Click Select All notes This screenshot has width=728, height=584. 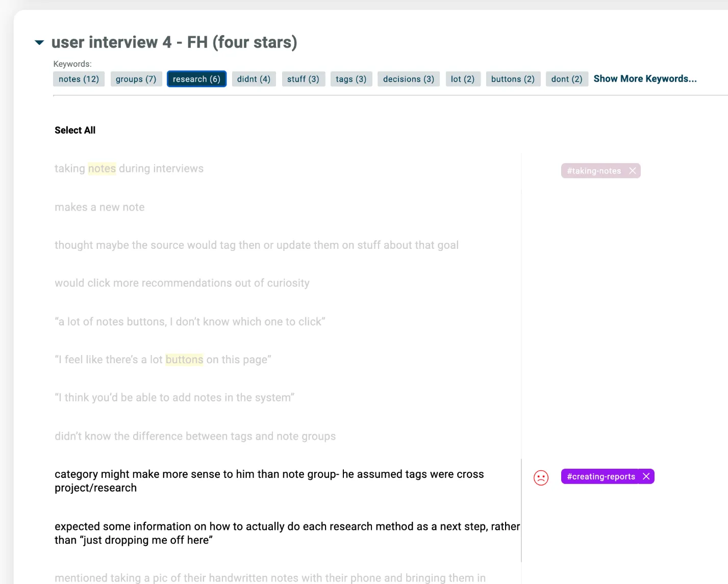[75, 130]
